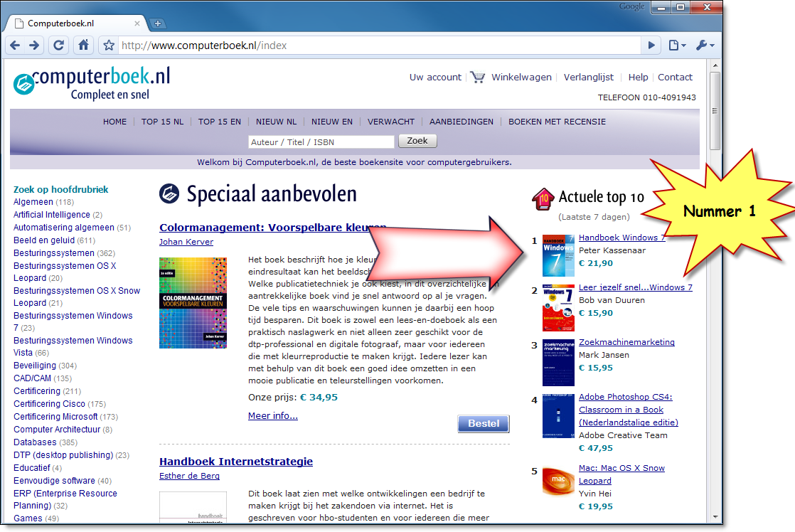The height and width of the screenshot is (532, 795).
Task: Go to NIEUW EN in the navigation
Action: point(332,122)
